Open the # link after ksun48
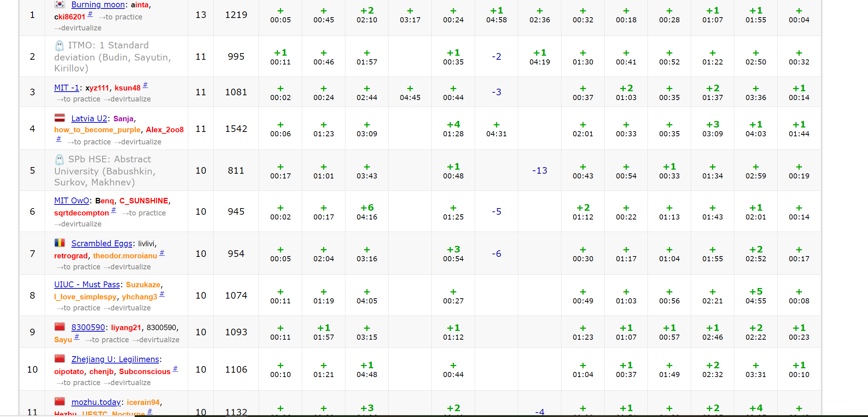 [145, 85]
